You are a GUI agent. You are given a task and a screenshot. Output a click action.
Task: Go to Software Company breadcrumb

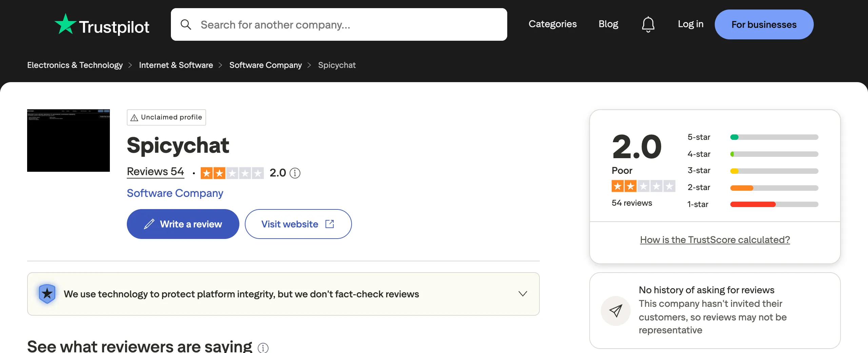pyautogui.click(x=265, y=65)
